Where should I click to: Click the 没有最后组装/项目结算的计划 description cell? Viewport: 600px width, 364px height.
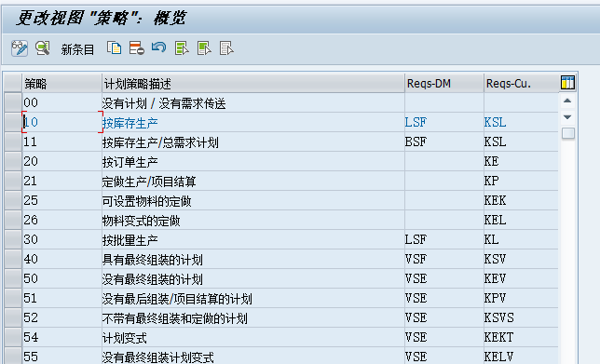tap(252, 298)
